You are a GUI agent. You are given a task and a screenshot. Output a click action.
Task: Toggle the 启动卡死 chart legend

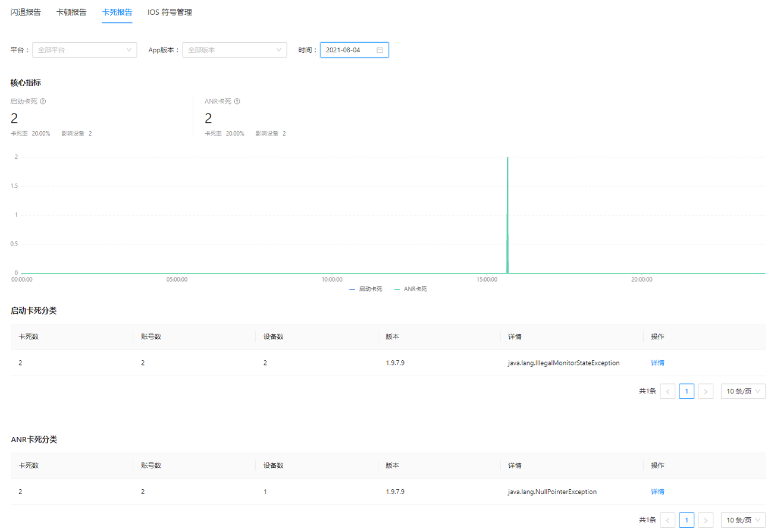pos(366,289)
